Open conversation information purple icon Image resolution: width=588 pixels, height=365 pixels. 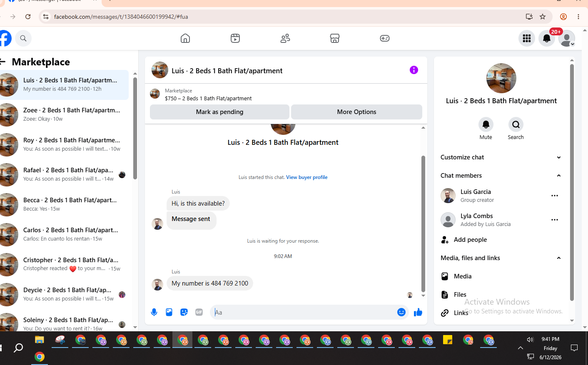[x=414, y=70]
